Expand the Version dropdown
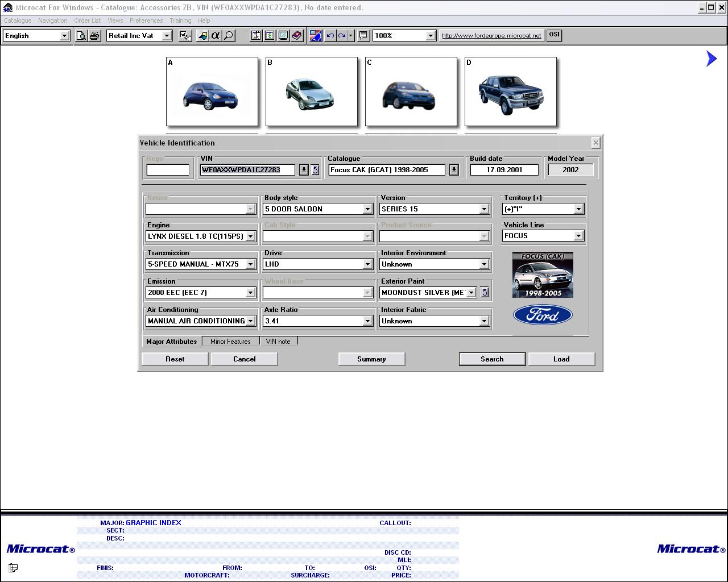This screenshot has width=728, height=582. (484, 209)
